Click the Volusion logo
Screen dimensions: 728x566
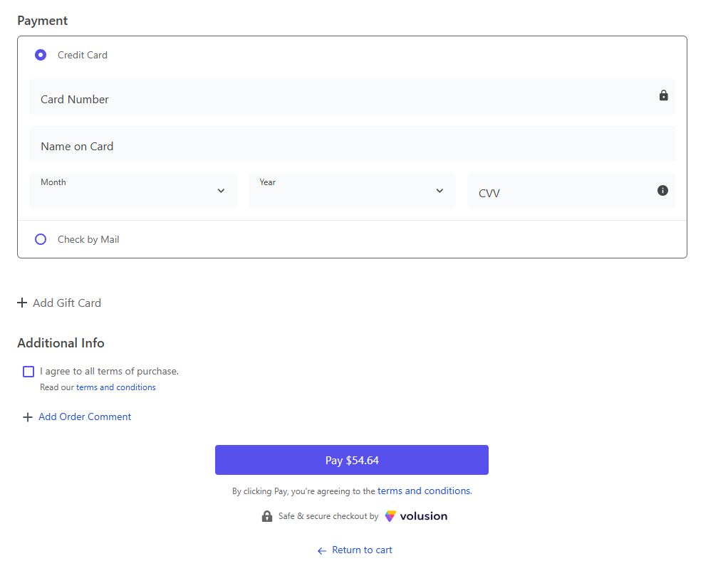click(416, 515)
